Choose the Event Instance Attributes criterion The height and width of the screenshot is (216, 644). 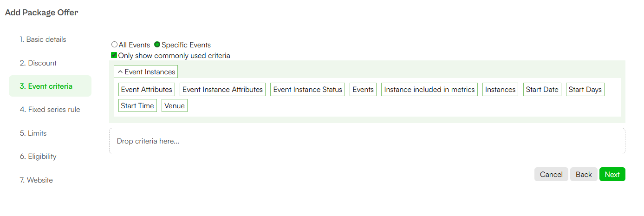click(x=223, y=89)
